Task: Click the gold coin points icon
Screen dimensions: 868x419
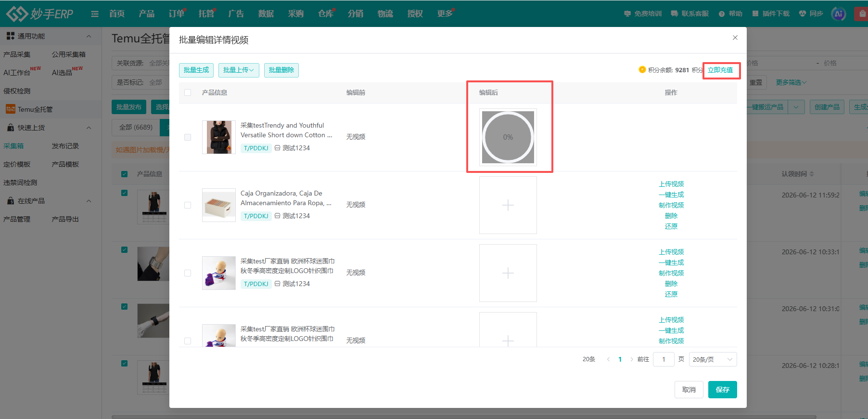Action: [642, 69]
